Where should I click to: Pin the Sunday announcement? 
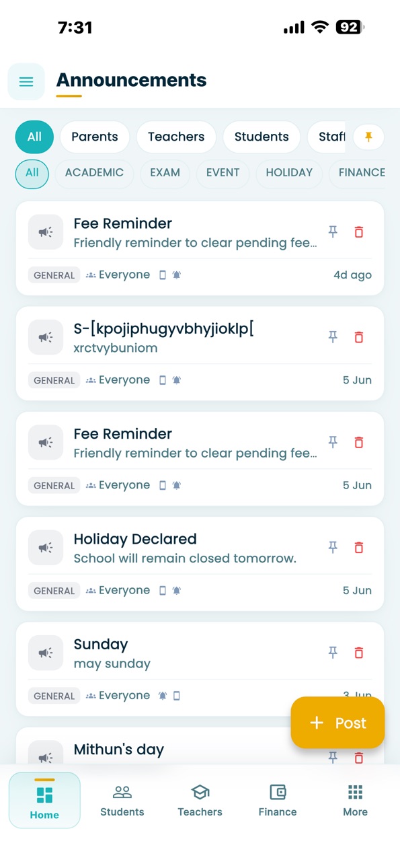pyautogui.click(x=333, y=653)
